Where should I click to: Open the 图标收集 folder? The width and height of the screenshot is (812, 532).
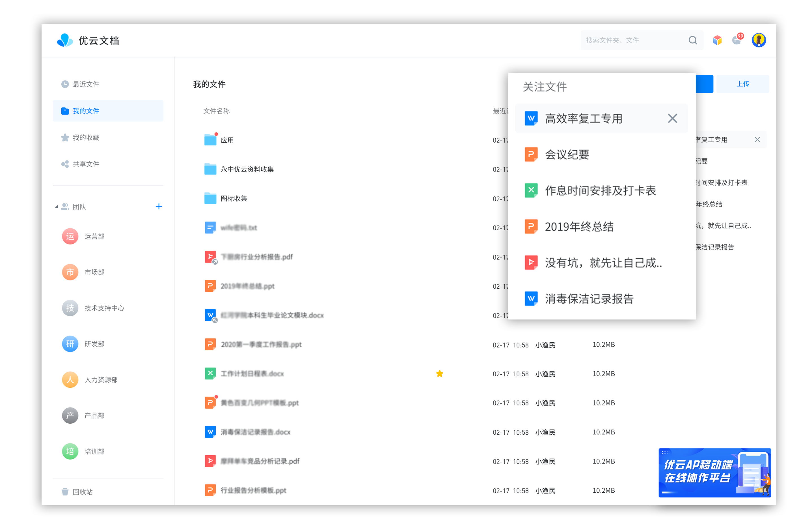pos(226,198)
